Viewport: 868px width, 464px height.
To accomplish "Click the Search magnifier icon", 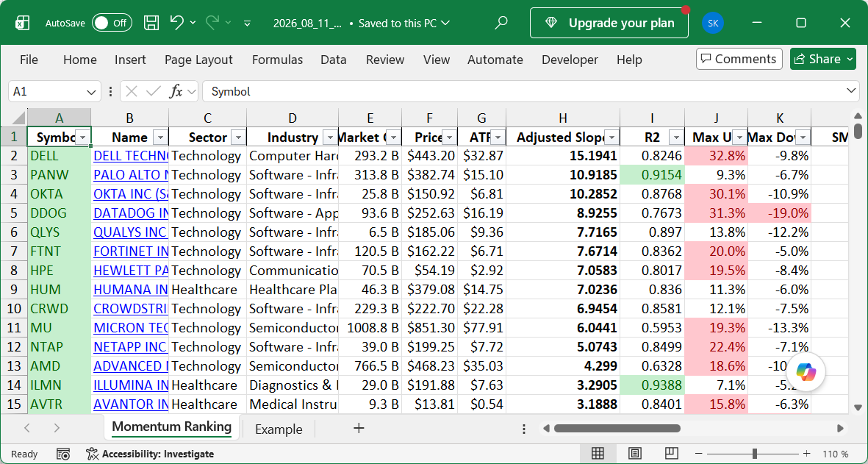I will 501,23.
